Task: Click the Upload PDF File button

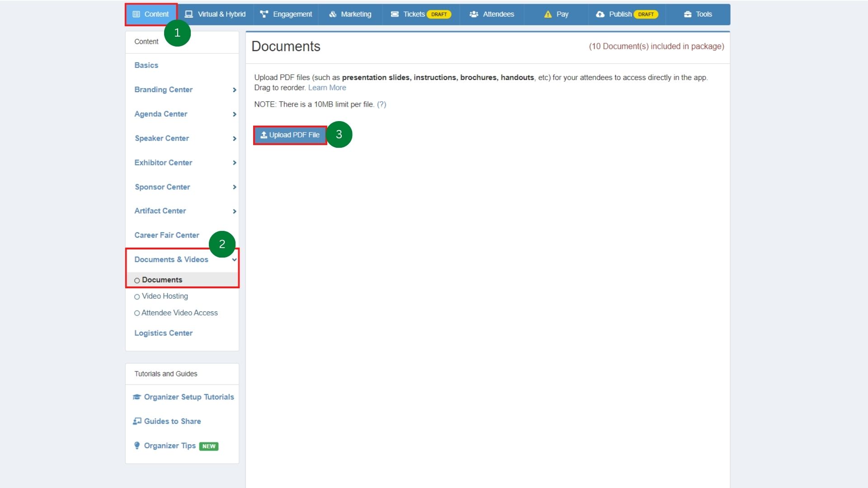Action: (290, 135)
